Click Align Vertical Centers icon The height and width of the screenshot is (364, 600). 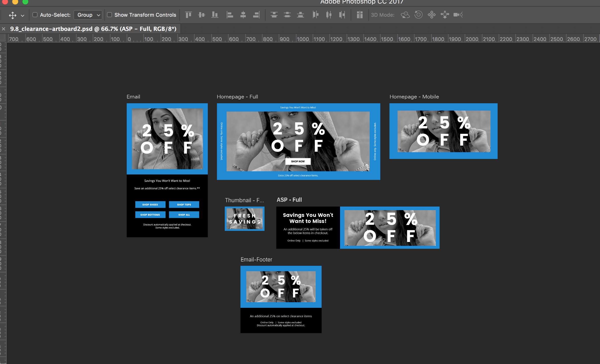point(201,15)
